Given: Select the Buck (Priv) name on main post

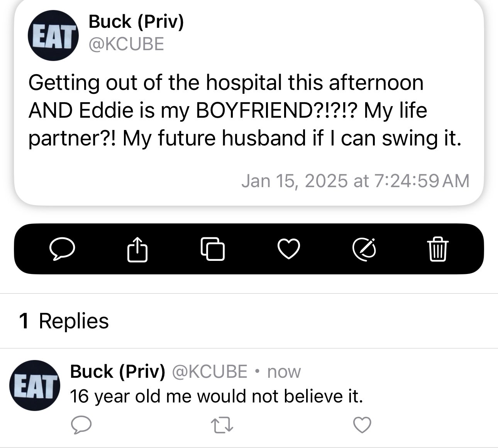Looking at the screenshot, I should (136, 22).
